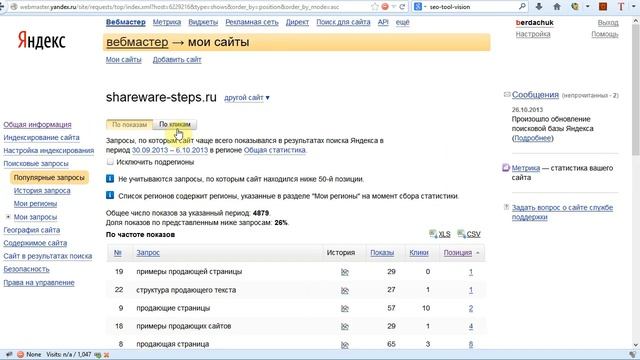Open Вебмастер in top navigation
The width and height of the screenshot is (640, 360).
click(126, 22)
